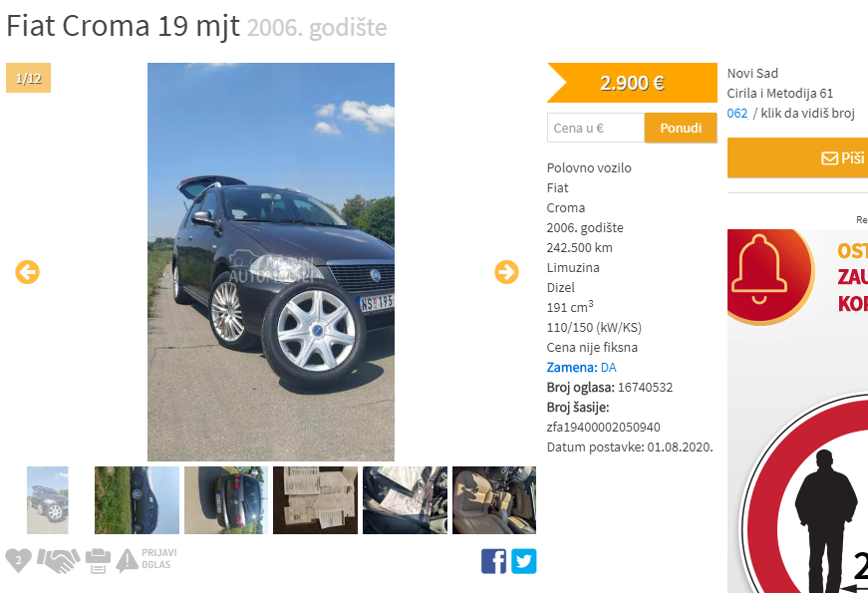Share the listing on Facebook
The height and width of the screenshot is (593, 868).
pyautogui.click(x=493, y=561)
